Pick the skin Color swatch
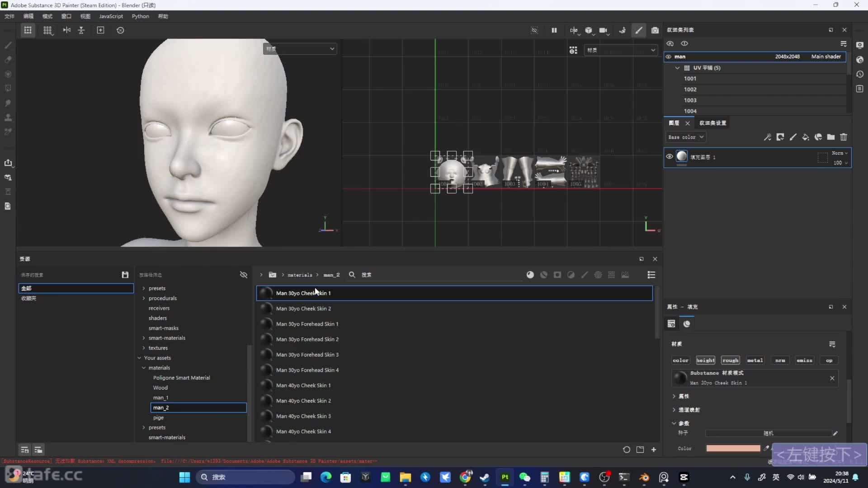The image size is (868, 488). [733, 448]
